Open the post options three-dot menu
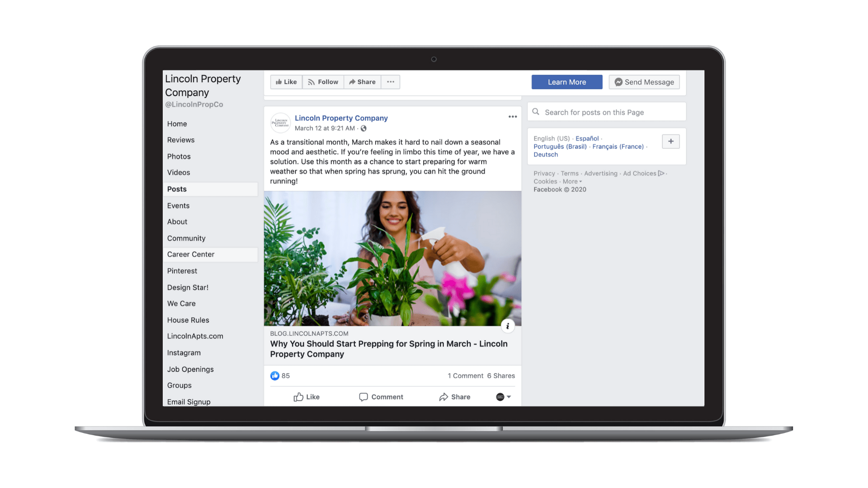The image size is (868, 488). coord(512,117)
